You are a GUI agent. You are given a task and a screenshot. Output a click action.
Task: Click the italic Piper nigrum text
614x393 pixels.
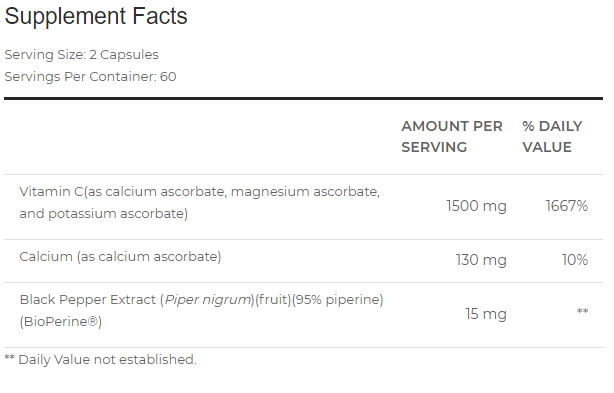point(208,300)
